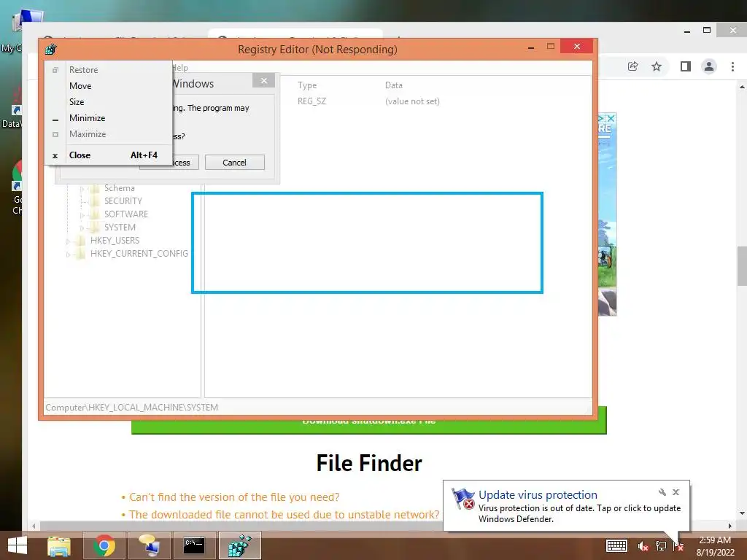
Task: Open the chat-and-computer taskbar application
Action: [x=150, y=545]
